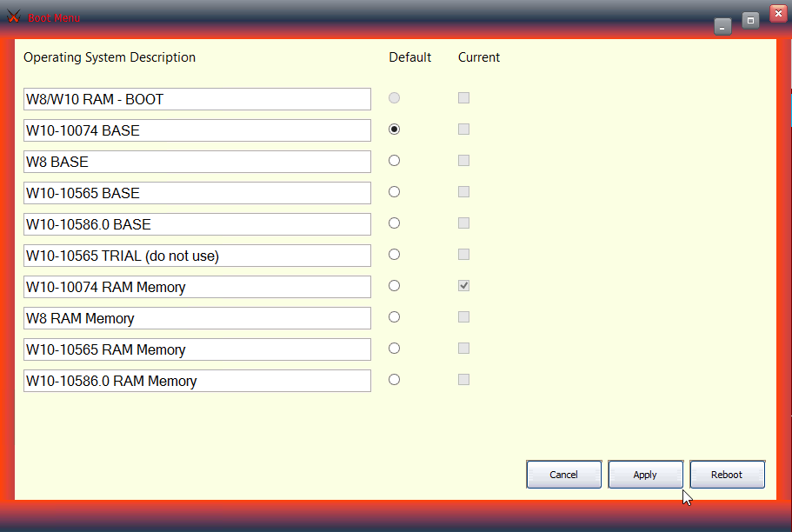Toggle Current checkbox for W10-10586.0 BASE
The width and height of the screenshot is (792, 532).
(463, 223)
